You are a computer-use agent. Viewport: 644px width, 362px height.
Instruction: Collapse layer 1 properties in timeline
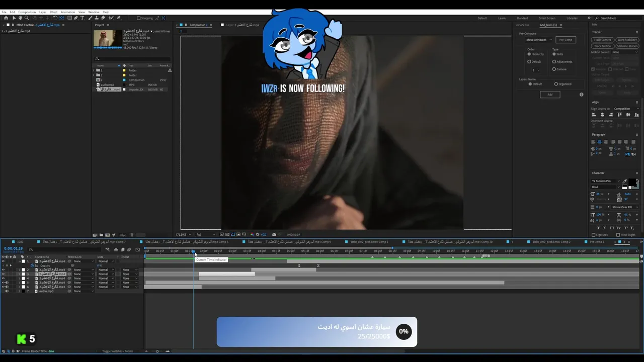(x=20, y=261)
